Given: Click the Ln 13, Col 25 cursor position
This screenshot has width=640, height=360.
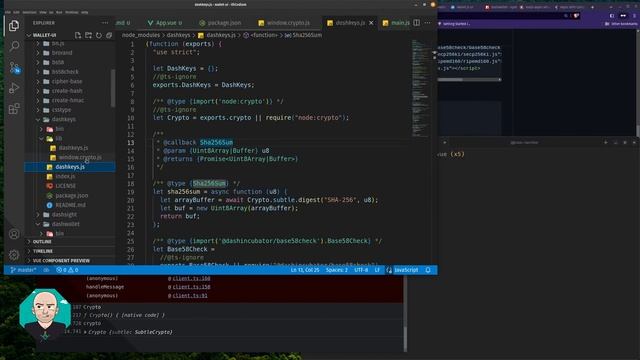Looking at the screenshot, I should coord(304,270).
